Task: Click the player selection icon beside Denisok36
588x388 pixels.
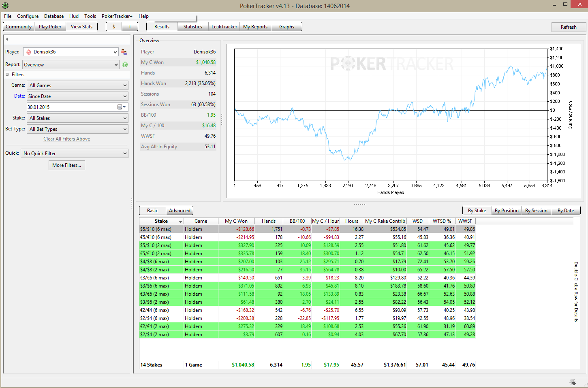Action: click(x=124, y=52)
